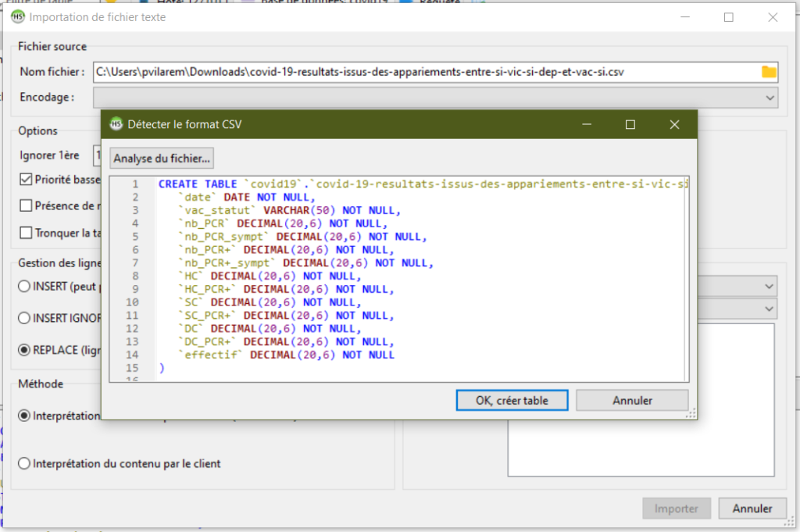Select the server Interprétation method radio button
Viewport: 800px width, 532px height.
[24, 416]
